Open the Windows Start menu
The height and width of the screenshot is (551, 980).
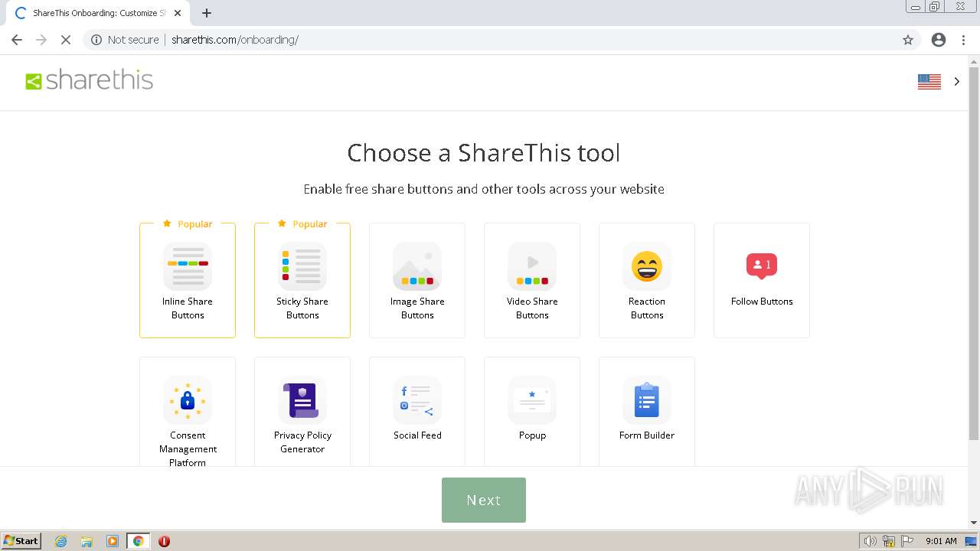pos(21,541)
